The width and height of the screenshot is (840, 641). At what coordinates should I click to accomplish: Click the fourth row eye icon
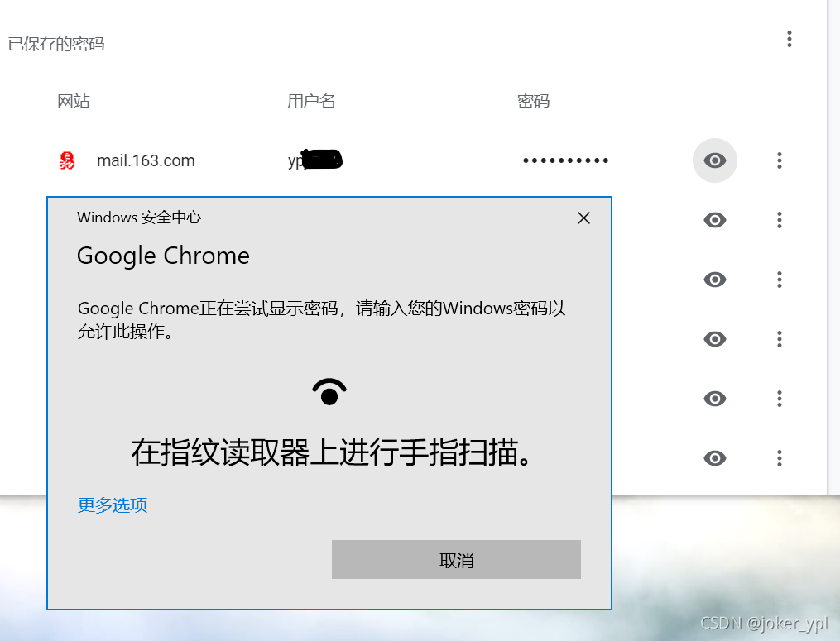tap(715, 338)
